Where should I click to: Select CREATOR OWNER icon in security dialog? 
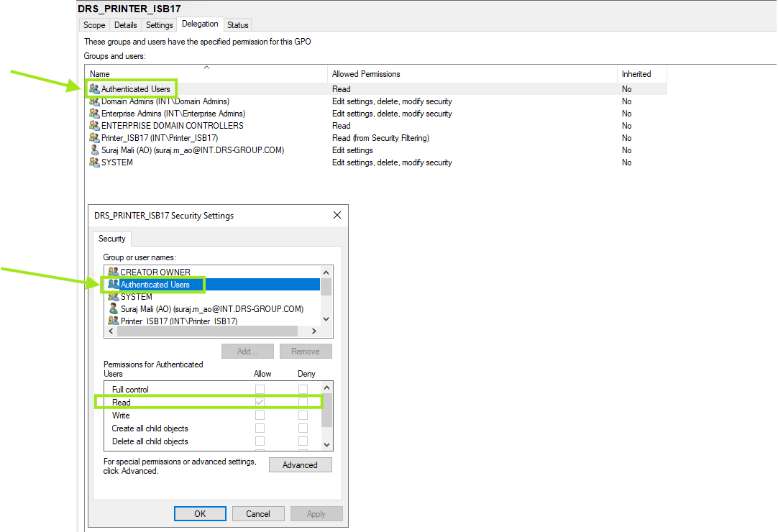click(113, 272)
